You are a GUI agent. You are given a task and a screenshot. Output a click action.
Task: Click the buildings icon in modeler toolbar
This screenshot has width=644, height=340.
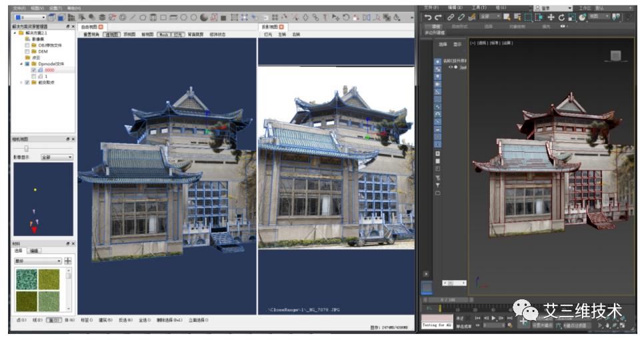point(71,17)
